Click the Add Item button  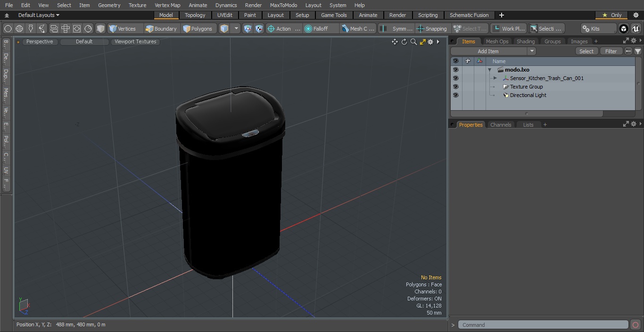point(488,51)
